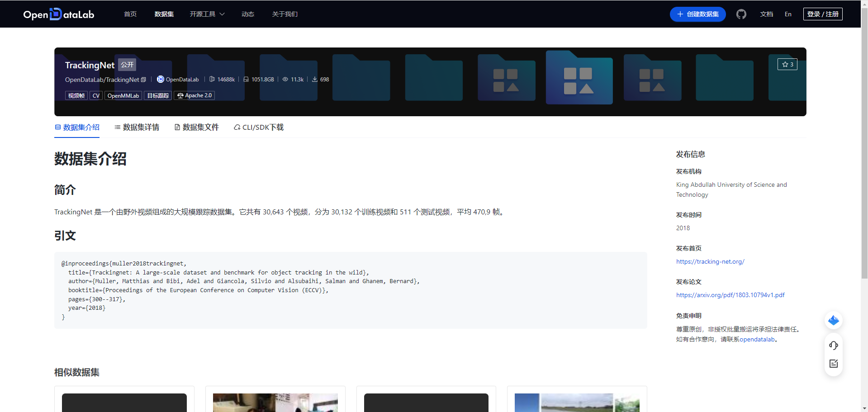This screenshot has width=868, height=412.
Task: Click King Abdullah University publisher text
Action: (731, 189)
